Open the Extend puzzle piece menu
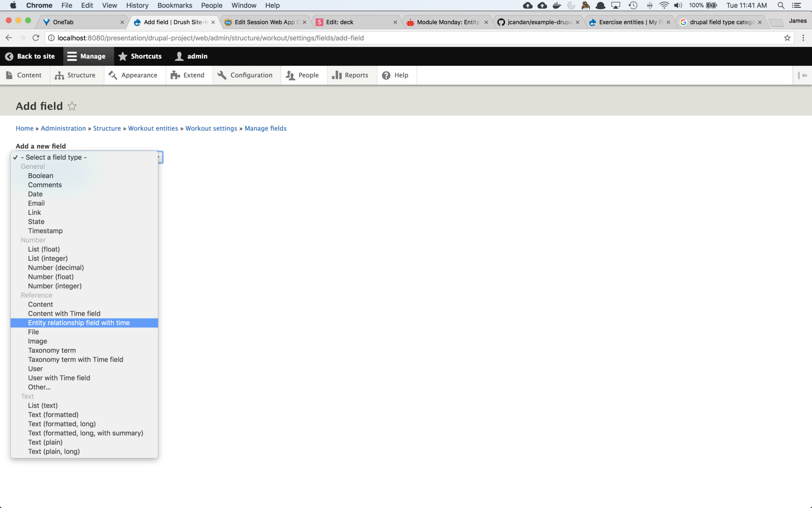 pos(188,75)
